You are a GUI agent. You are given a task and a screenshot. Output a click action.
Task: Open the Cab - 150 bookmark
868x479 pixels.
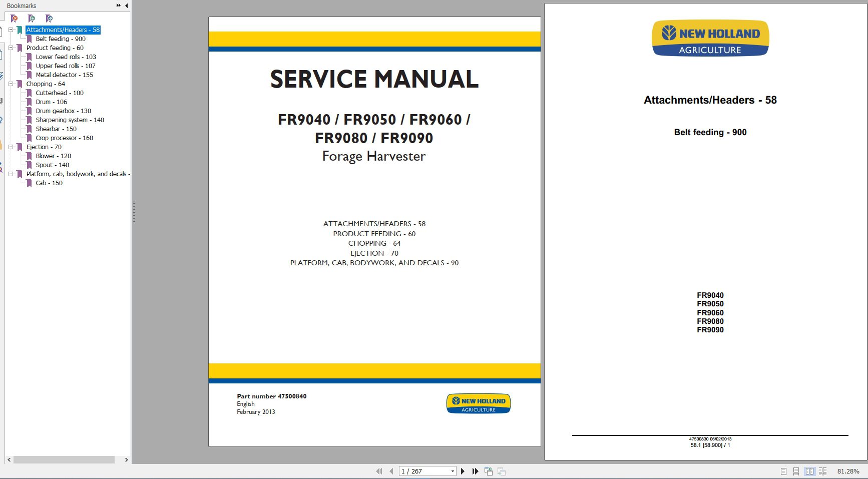(x=49, y=183)
